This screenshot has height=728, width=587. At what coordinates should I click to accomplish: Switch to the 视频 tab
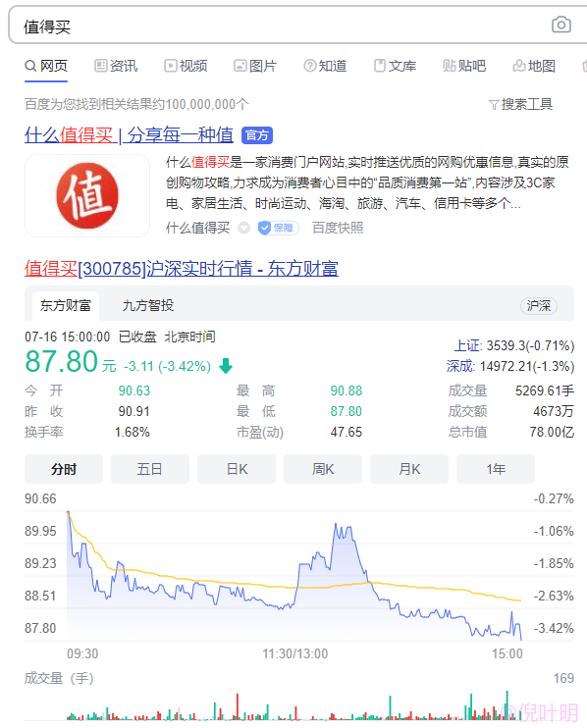click(186, 66)
